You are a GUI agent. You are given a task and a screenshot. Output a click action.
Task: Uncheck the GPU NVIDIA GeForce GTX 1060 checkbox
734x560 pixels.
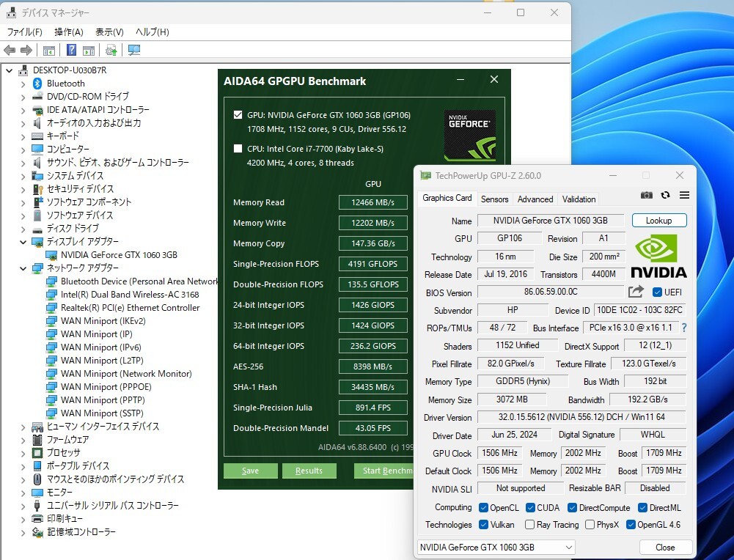tap(238, 114)
